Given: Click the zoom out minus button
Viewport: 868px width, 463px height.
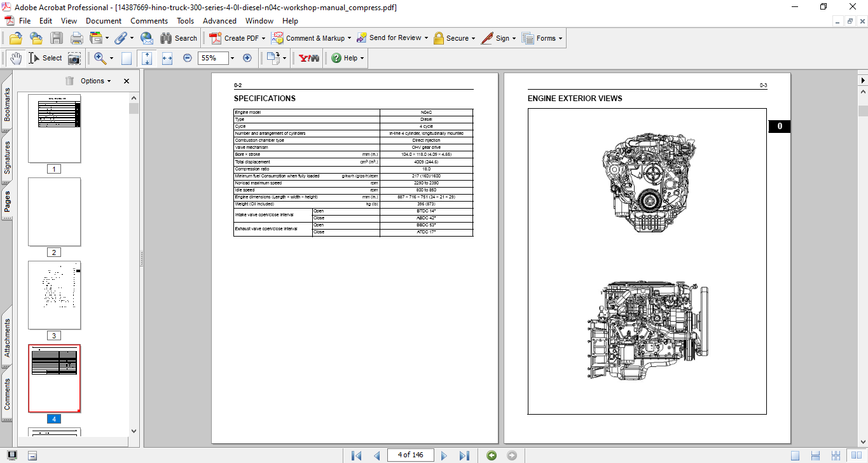Looking at the screenshot, I should 188,58.
